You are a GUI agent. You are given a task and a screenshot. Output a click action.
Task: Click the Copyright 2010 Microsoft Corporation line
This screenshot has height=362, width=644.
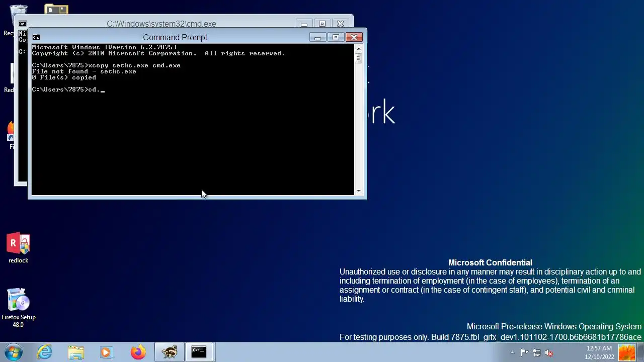click(x=158, y=53)
